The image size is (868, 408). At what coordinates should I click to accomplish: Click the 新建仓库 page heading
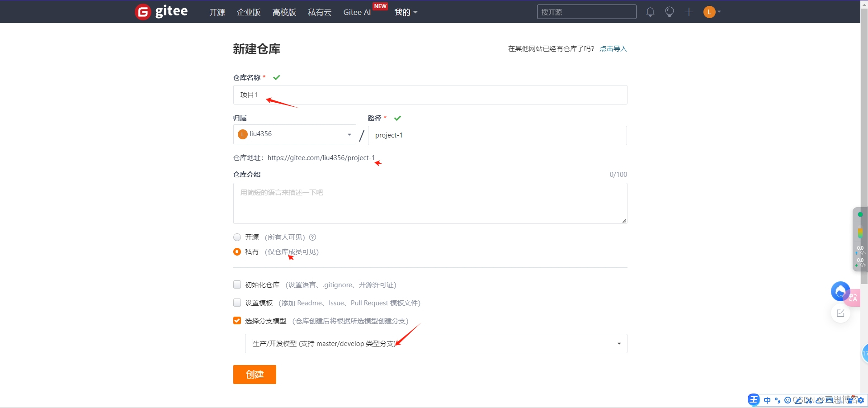[256, 49]
